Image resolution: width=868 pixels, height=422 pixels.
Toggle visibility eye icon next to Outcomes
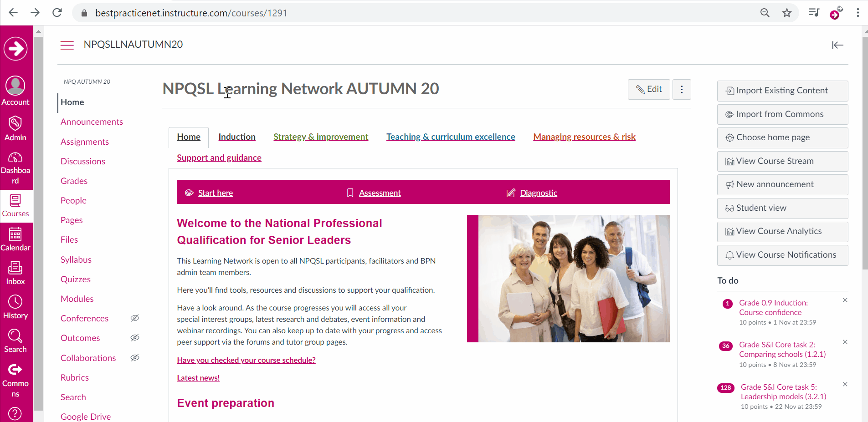coord(135,338)
